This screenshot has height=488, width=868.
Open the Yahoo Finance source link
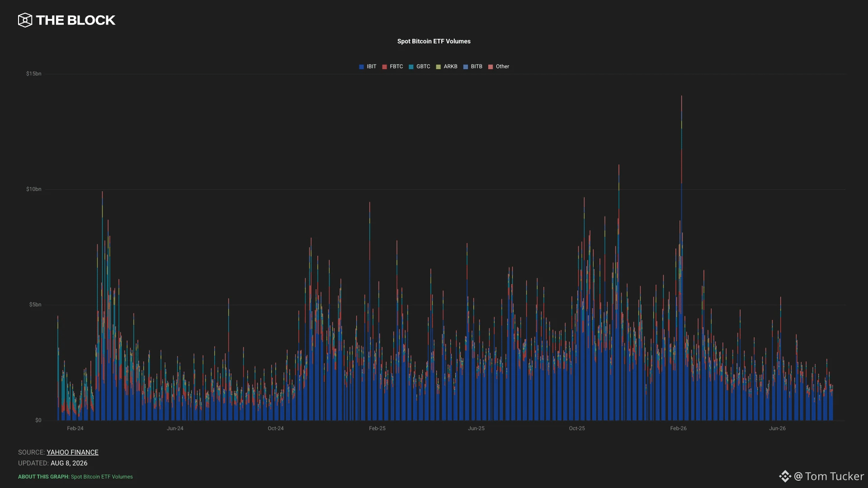tap(72, 452)
